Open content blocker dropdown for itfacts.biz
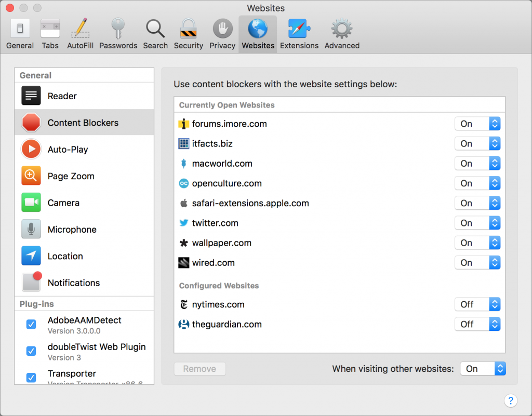 coord(477,144)
